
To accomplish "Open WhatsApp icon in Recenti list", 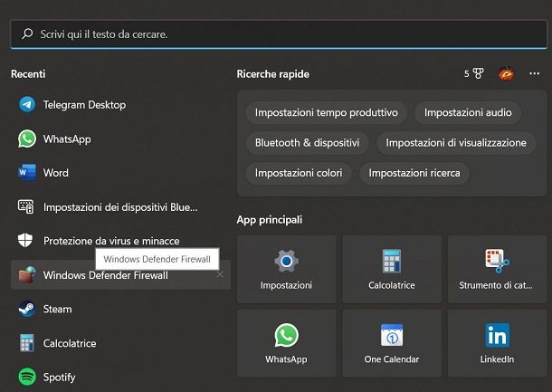I will tap(27, 139).
